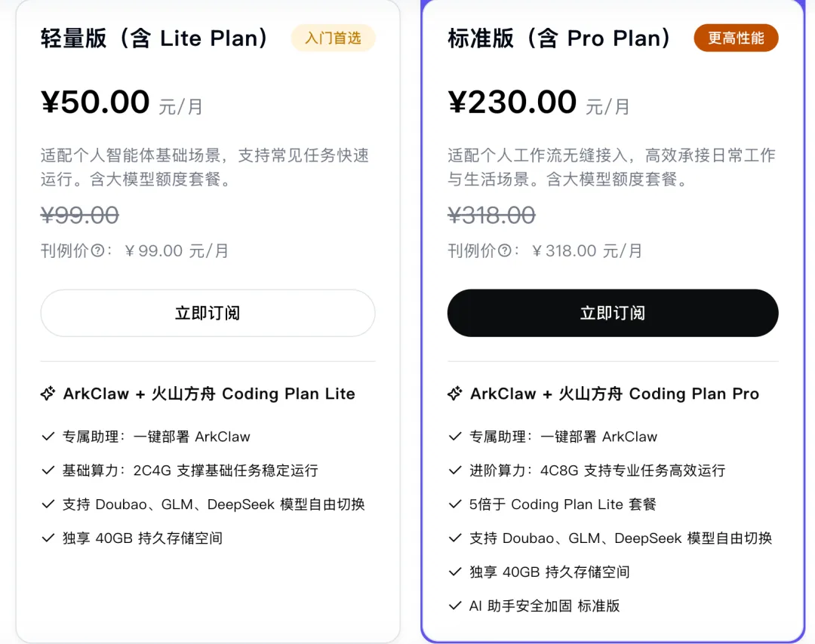Click sparkle icon before Coding Plan Lite
This screenshot has width=815, height=644.
[48, 394]
